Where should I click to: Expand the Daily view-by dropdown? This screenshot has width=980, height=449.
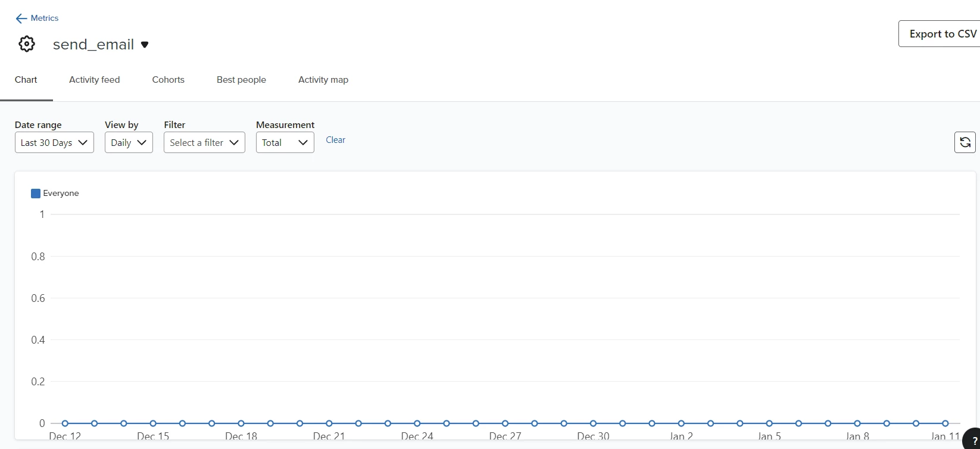pyautogui.click(x=129, y=142)
